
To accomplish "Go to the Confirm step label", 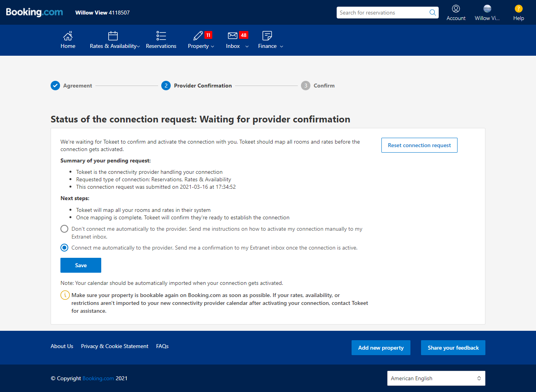I will click(324, 86).
